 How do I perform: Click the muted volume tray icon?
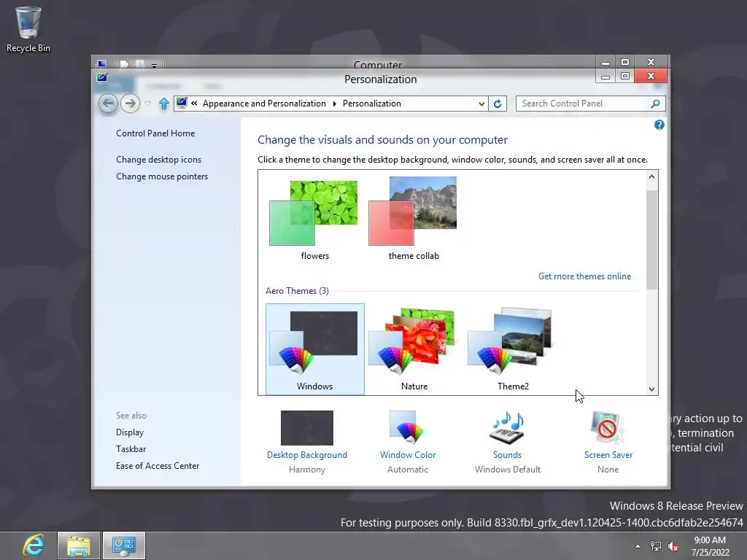(673, 546)
